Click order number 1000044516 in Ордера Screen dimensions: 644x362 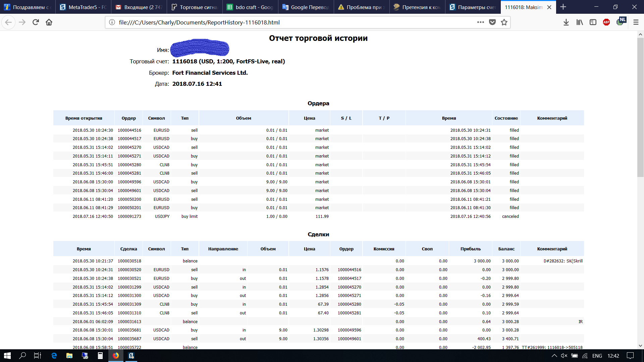tap(129, 130)
